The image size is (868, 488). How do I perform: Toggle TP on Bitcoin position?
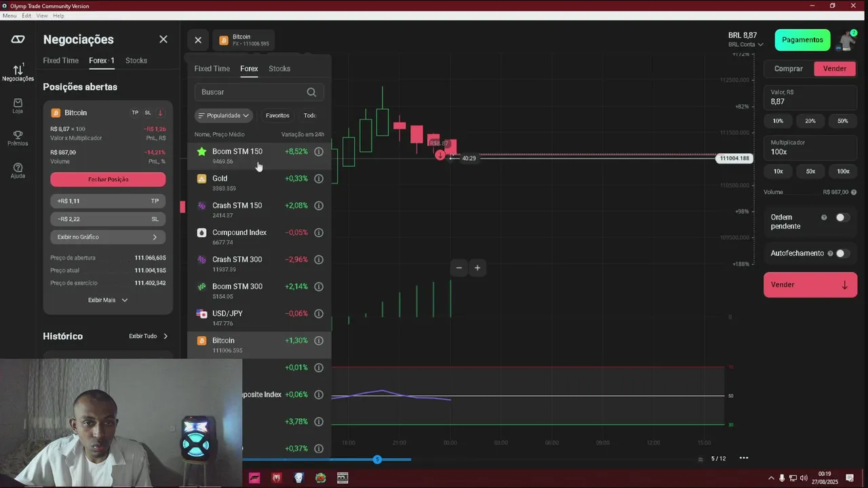135,113
